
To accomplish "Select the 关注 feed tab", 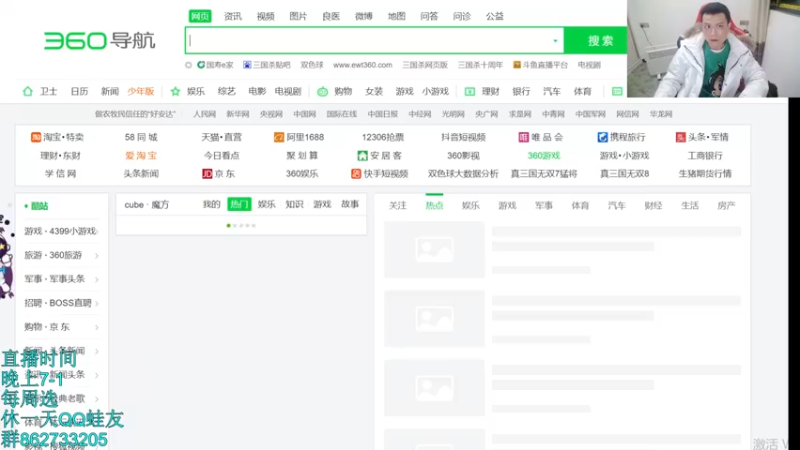I will (397, 206).
